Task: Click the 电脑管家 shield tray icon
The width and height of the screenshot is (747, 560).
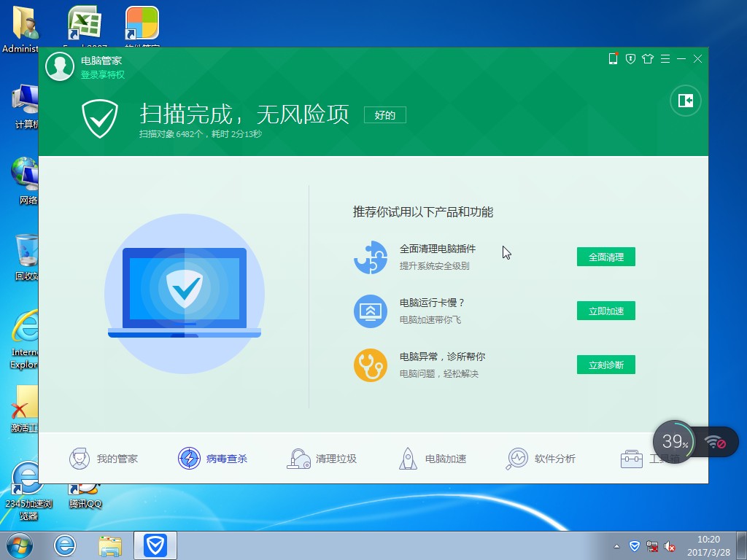Action: 634,546
